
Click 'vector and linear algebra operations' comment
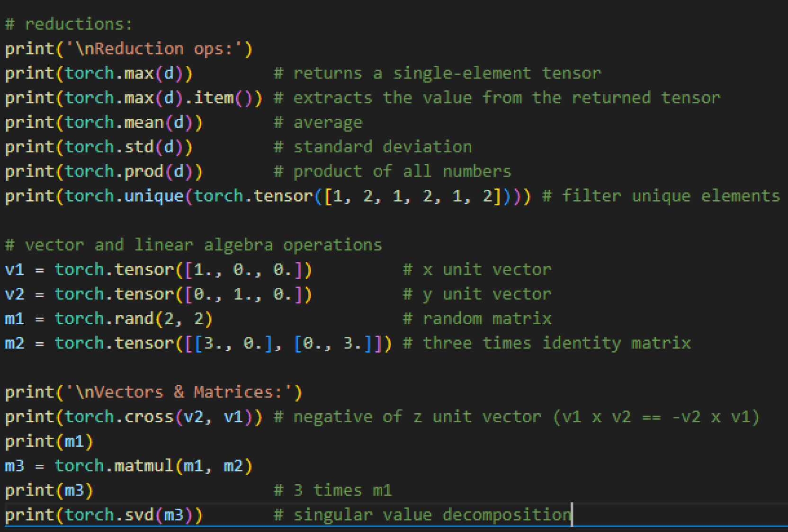pos(203,245)
